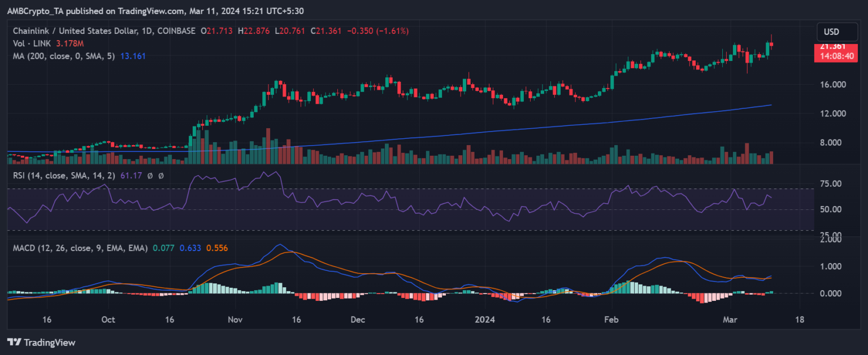
Task: Click the orange MACD signal value 0.556
Action: click(x=216, y=248)
